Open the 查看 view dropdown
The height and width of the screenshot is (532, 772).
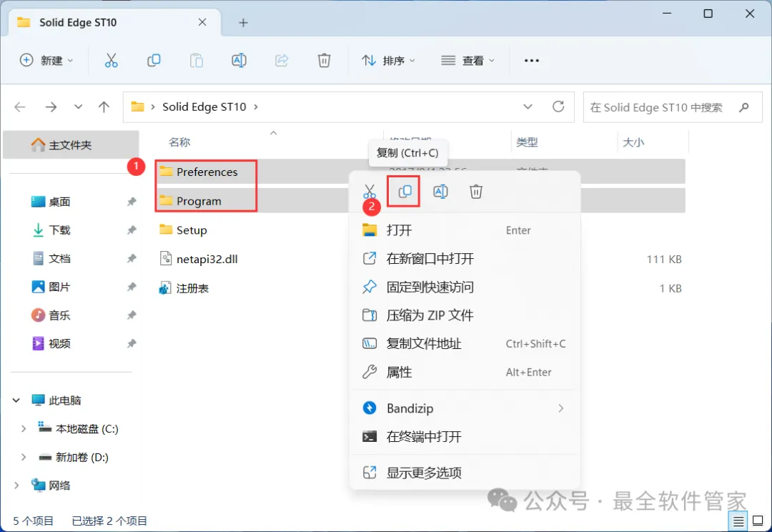[467, 61]
